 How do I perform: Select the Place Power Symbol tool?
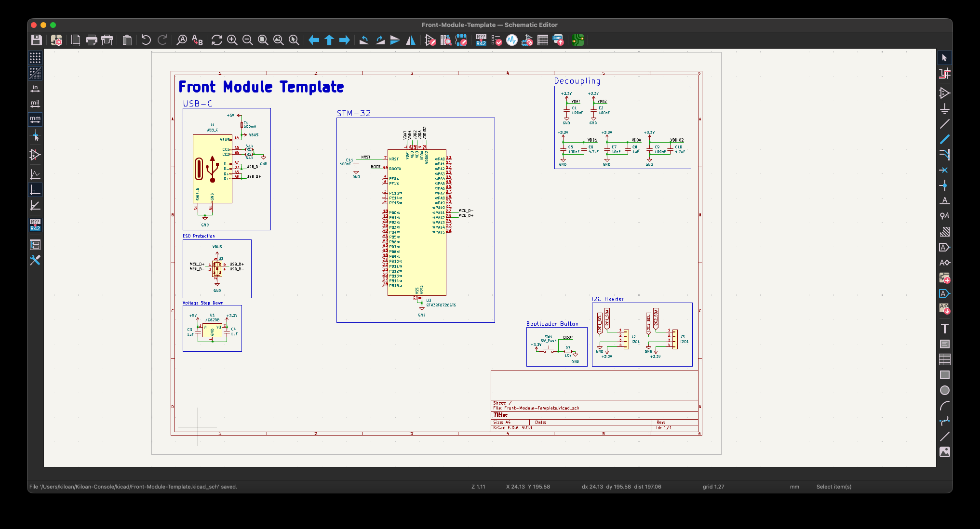944,108
